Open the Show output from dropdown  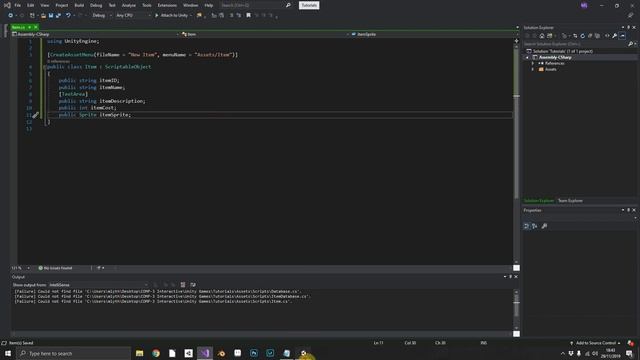click(98, 285)
